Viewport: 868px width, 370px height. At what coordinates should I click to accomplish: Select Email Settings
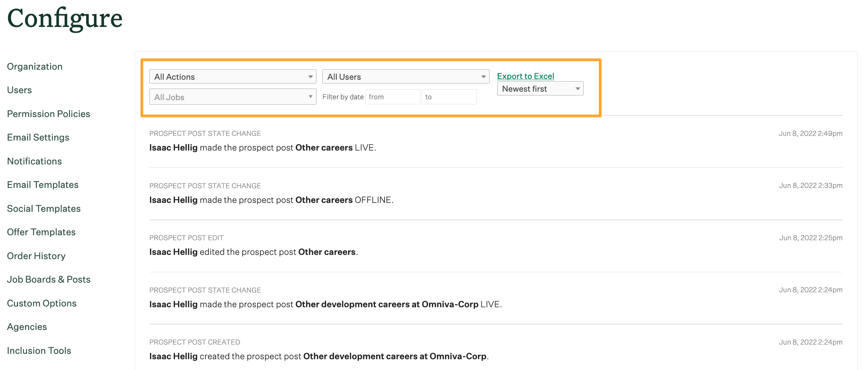(38, 137)
